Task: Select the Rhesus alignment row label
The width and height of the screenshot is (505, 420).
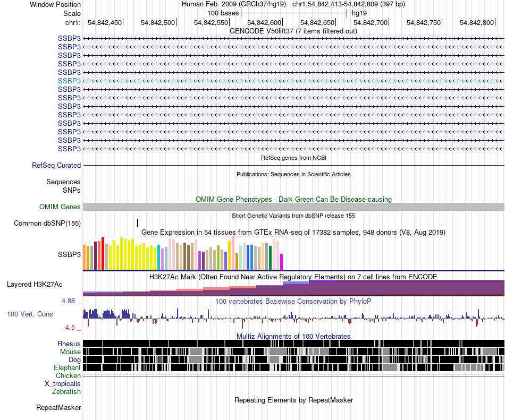Action: pyautogui.click(x=69, y=344)
